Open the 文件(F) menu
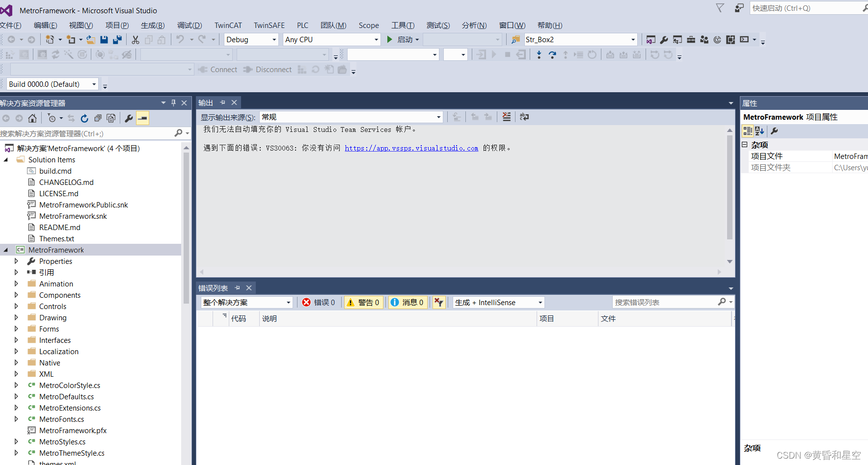868x465 pixels. 10,26
